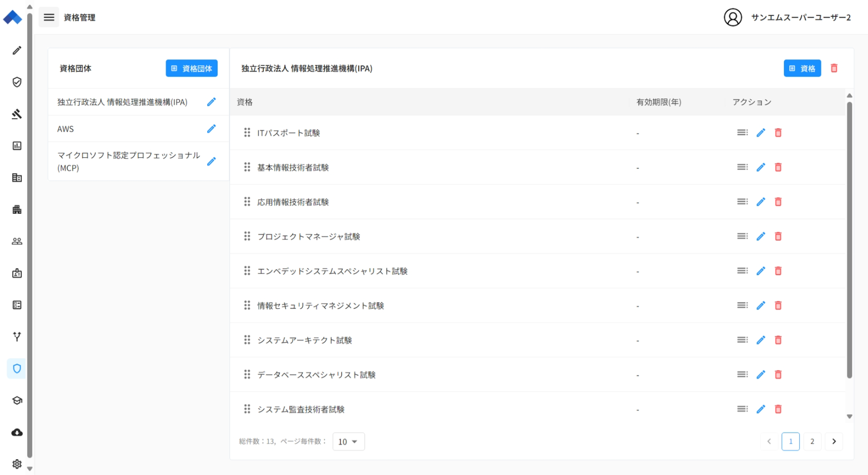
Task: Open the bar chart report sidebar icon
Action: (17, 146)
